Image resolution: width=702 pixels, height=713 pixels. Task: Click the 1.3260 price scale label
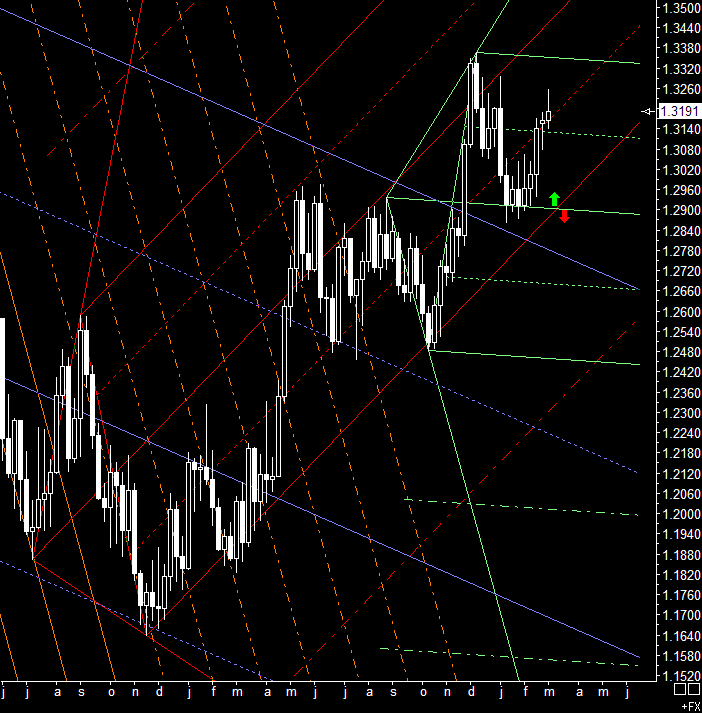tap(681, 89)
